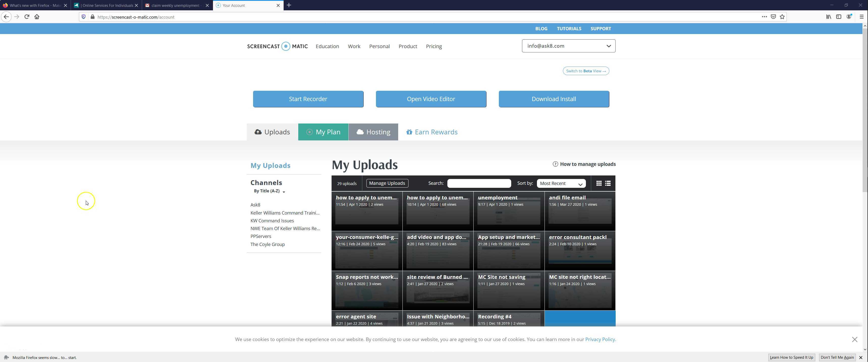The width and height of the screenshot is (868, 362).
Task: Open Firefox hamburger application menu
Action: tap(862, 17)
